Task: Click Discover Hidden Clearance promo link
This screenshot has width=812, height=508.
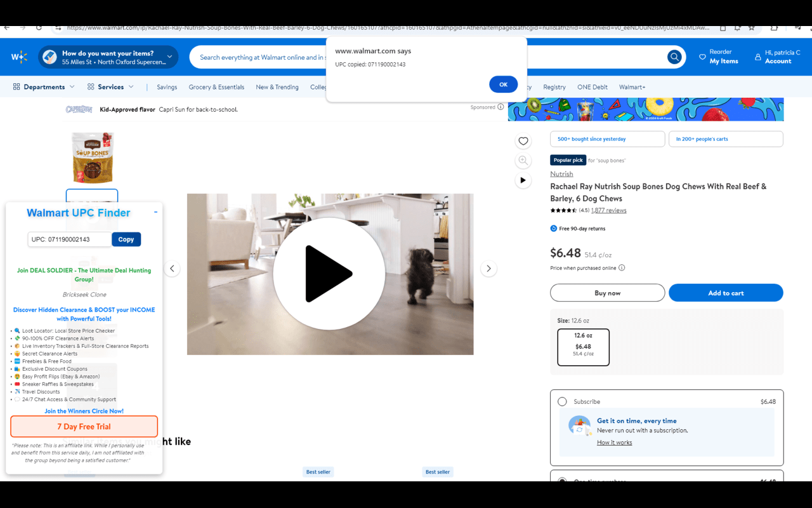Action: tap(84, 314)
